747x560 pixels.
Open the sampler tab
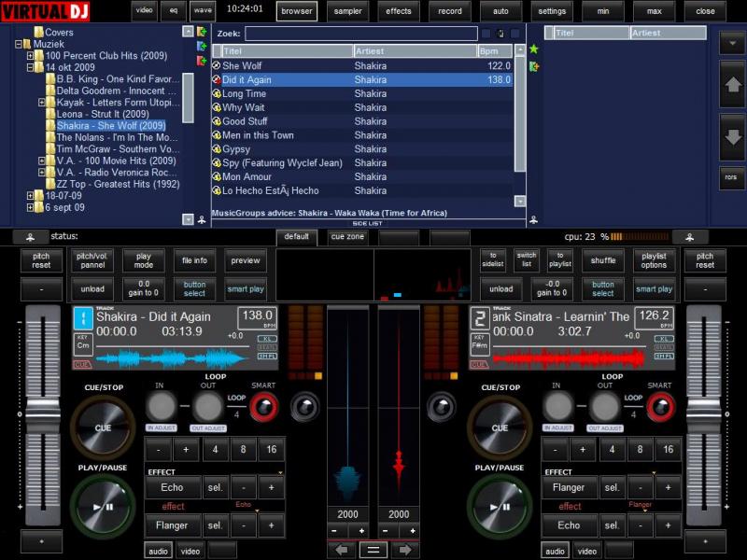point(347,11)
